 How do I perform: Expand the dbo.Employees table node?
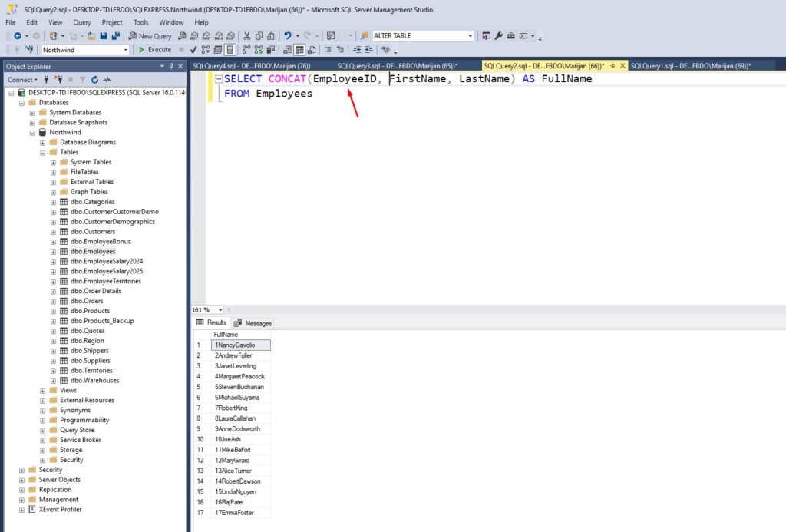tap(53, 253)
